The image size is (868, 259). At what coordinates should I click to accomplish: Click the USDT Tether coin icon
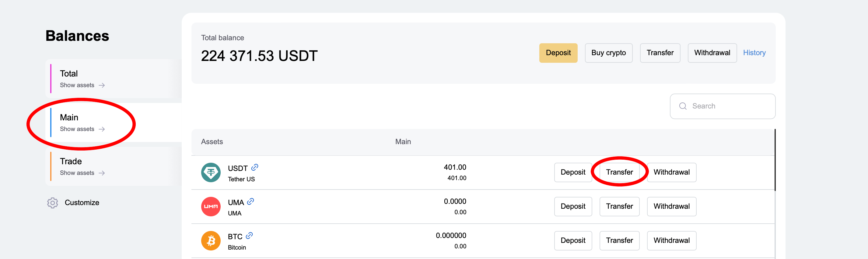tap(211, 172)
